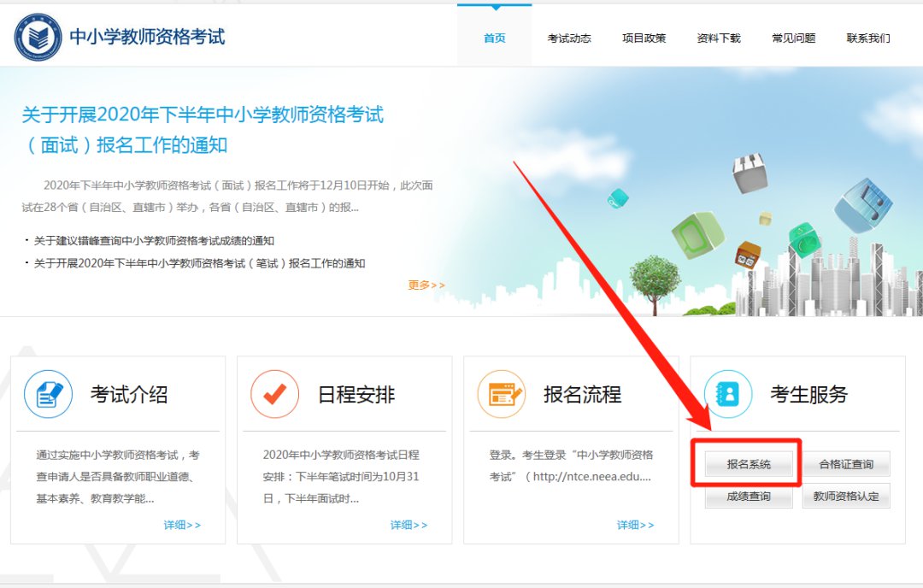The width and height of the screenshot is (923, 588).
Task: Open 详细>> link in 考试介绍 card
Action: [x=182, y=525]
